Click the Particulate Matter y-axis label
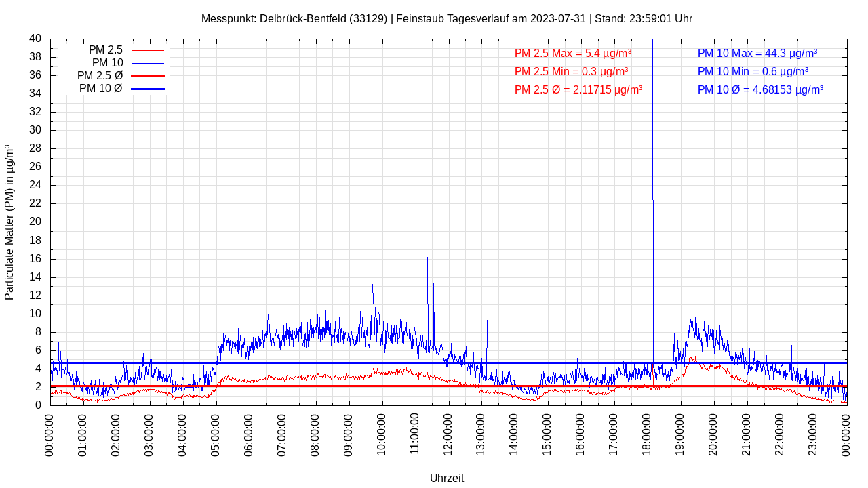This screenshot has height=488, width=868. click(x=9, y=222)
